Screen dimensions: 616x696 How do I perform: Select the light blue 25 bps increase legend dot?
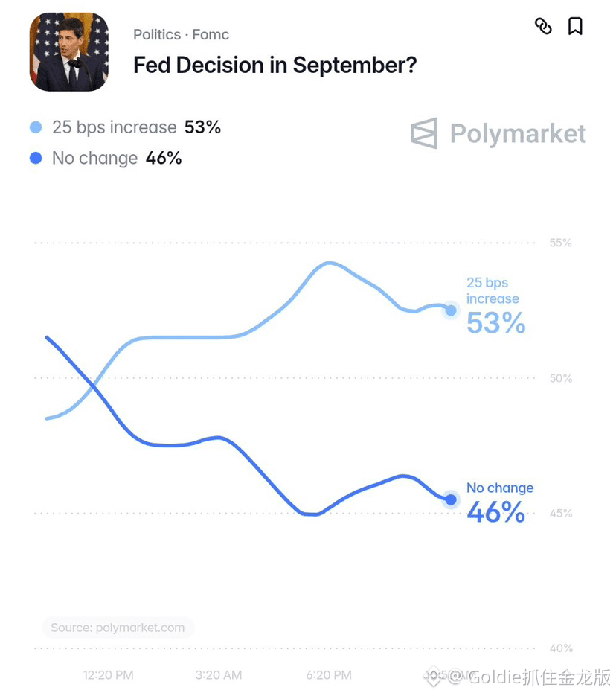pyautogui.click(x=36, y=127)
